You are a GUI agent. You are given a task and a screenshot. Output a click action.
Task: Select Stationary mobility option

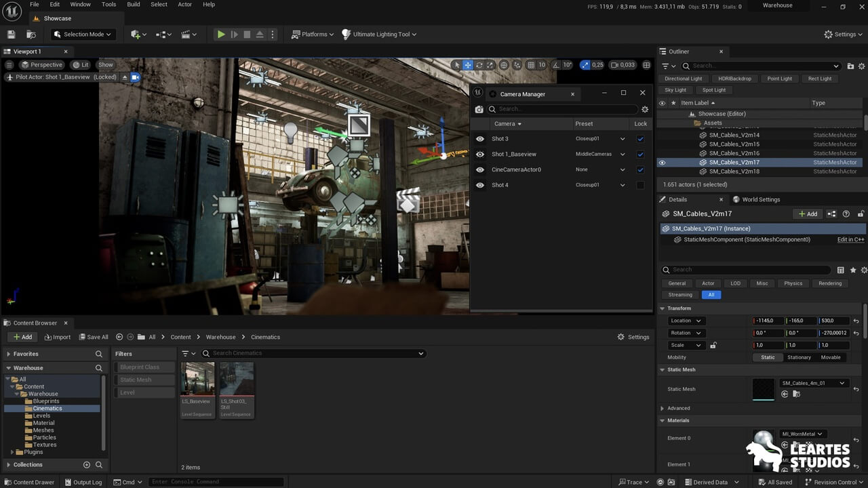[799, 357]
